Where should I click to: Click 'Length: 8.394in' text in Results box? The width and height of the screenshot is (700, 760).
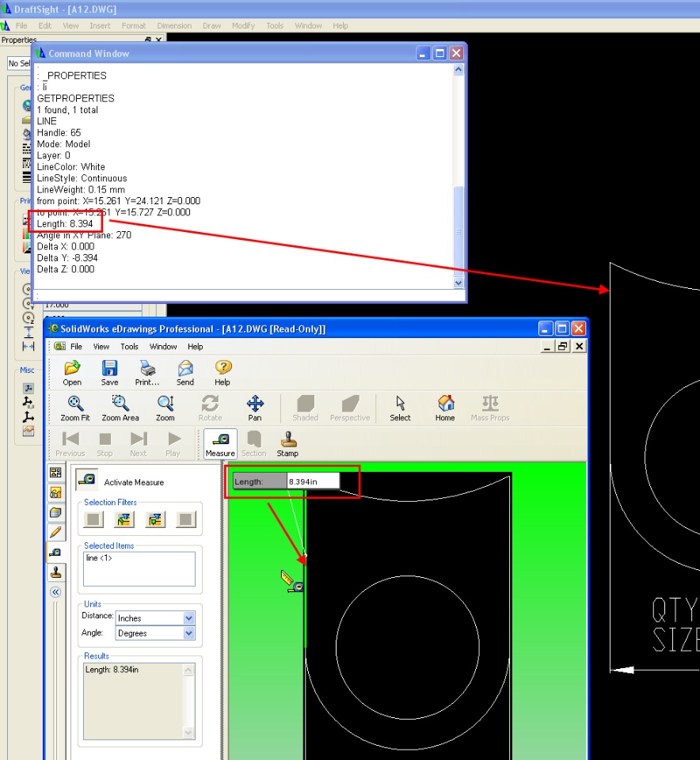[112, 670]
